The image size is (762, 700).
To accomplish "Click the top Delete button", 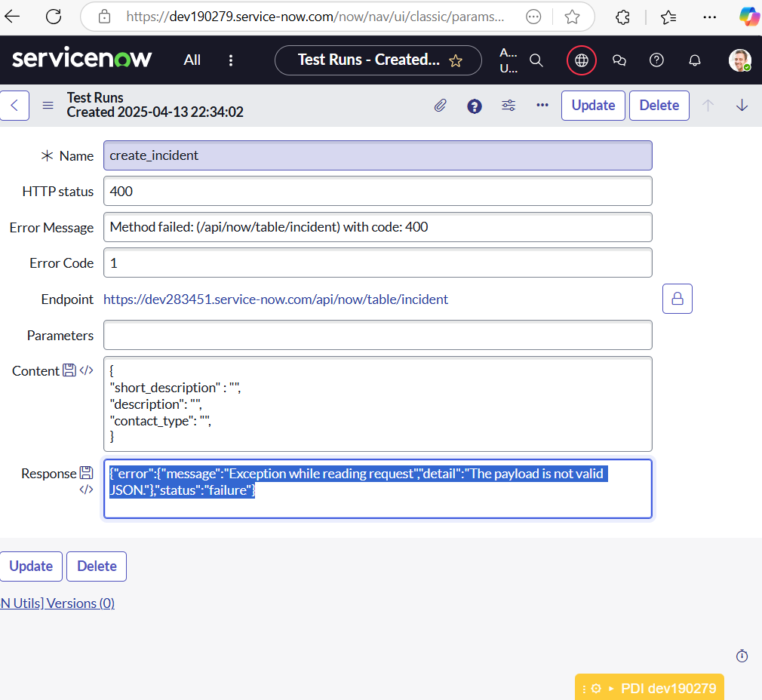I will (x=659, y=106).
